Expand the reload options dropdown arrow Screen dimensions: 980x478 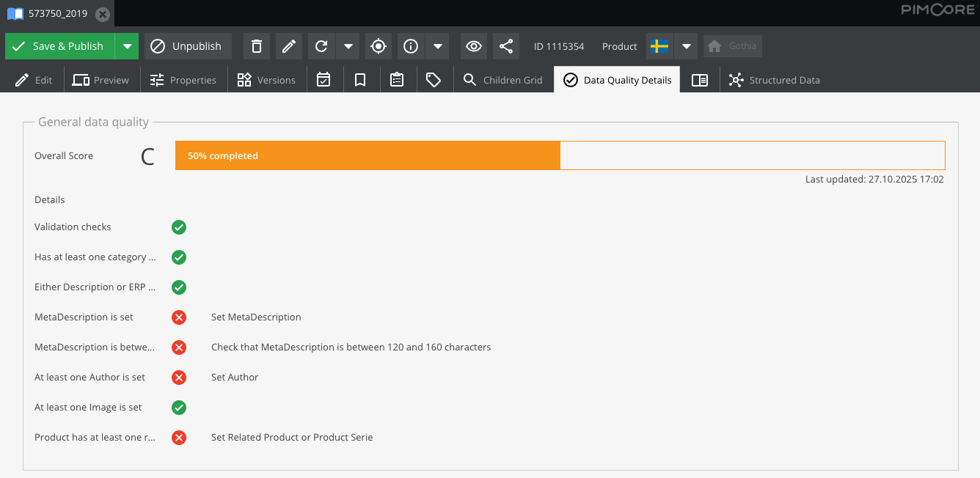click(x=348, y=46)
